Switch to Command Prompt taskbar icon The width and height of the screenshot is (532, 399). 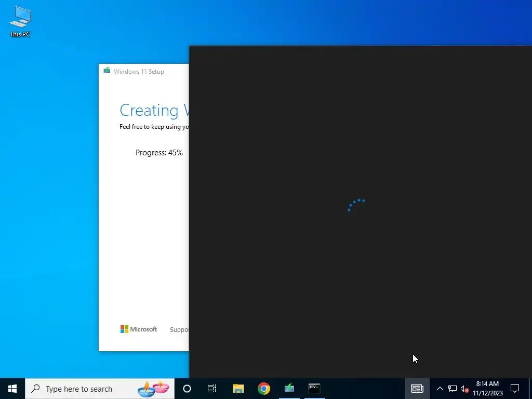[x=314, y=389]
